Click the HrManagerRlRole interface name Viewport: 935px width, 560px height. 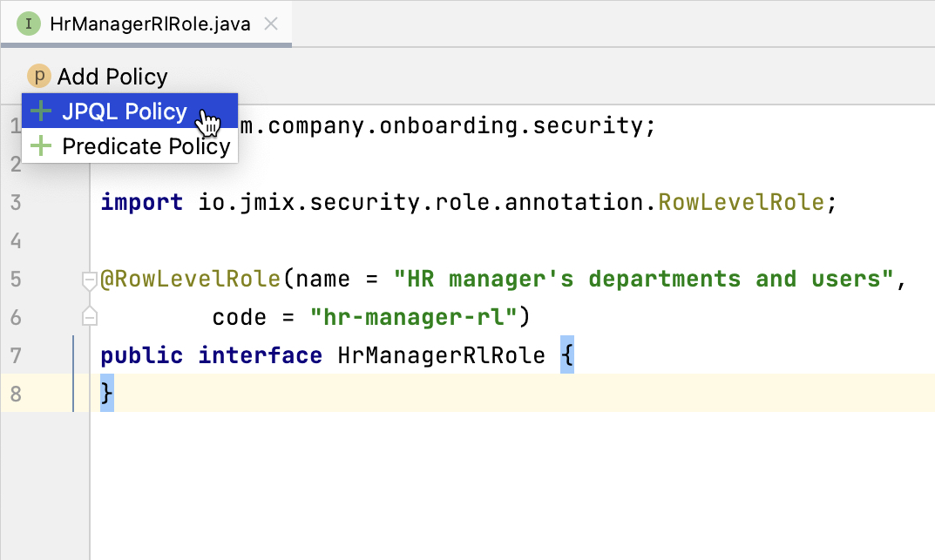pos(441,355)
